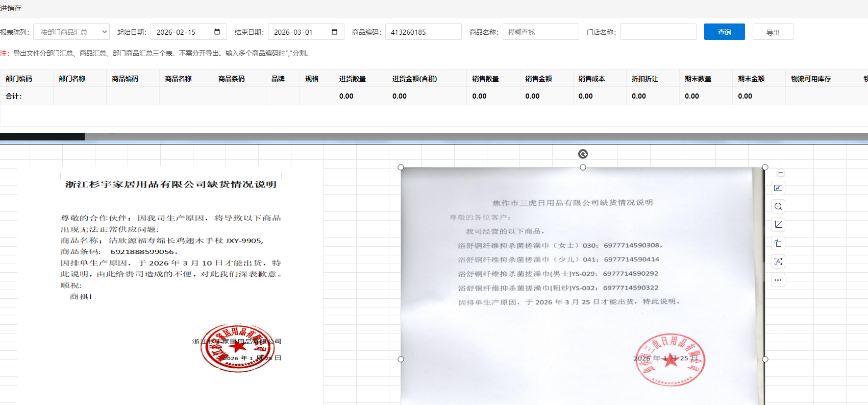Click the 商品编码 input field
Screen dimensions: 868x405
tap(423, 32)
